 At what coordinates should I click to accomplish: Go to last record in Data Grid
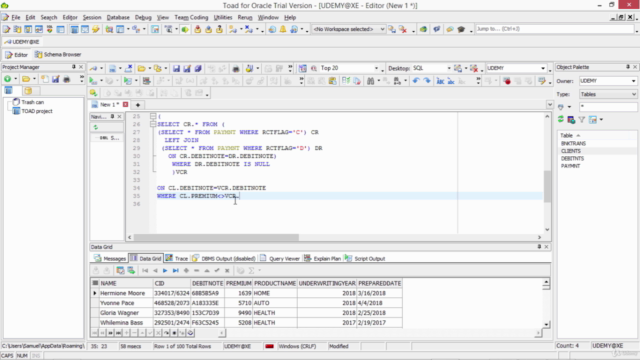coord(176,270)
